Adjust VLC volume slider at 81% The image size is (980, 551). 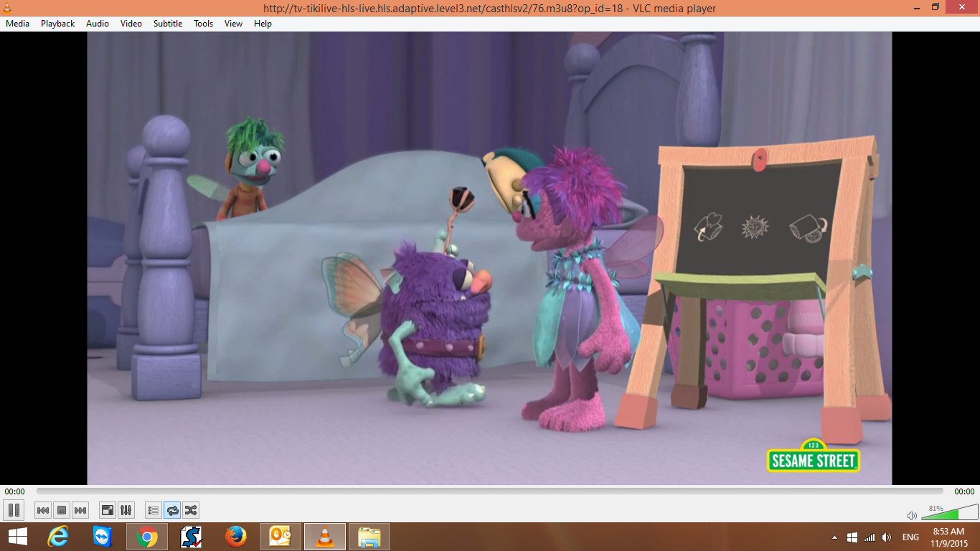pyautogui.click(x=948, y=512)
